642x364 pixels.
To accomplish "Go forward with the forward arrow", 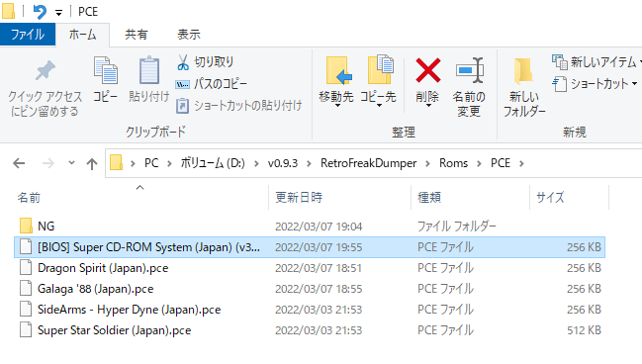I will pyautogui.click(x=48, y=163).
